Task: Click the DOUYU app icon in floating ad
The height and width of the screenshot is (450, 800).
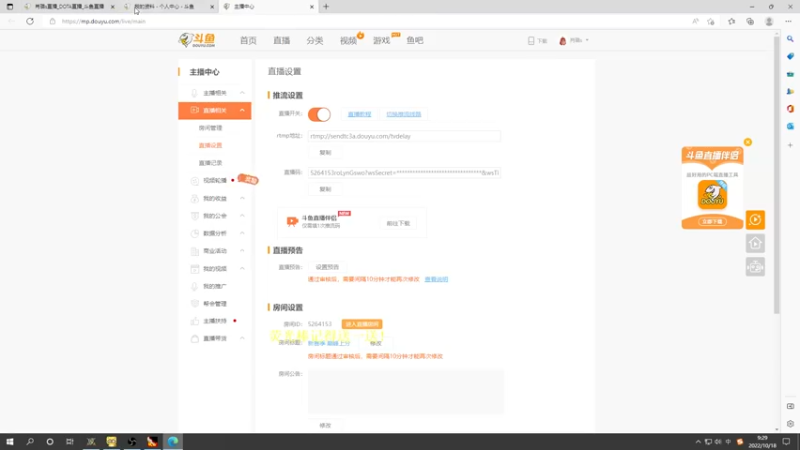Action: (x=712, y=194)
